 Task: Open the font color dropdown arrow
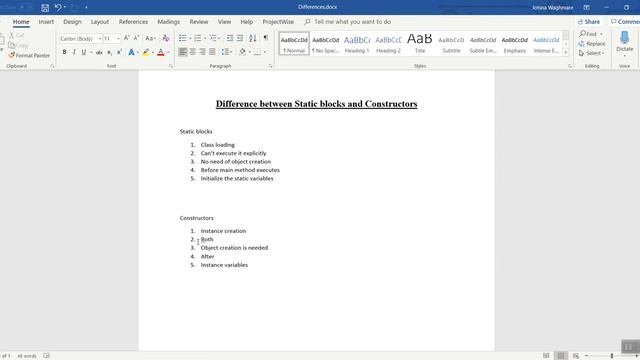click(168, 52)
